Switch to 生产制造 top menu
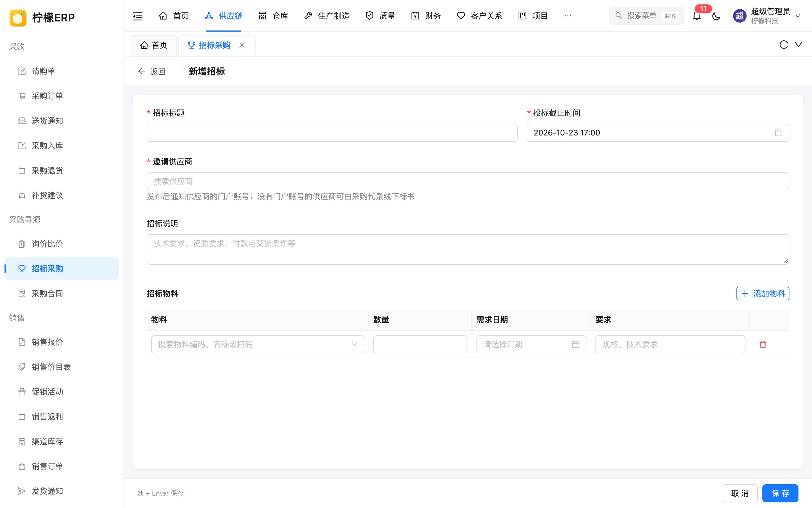The width and height of the screenshot is (812, 508). coord(326,16)
